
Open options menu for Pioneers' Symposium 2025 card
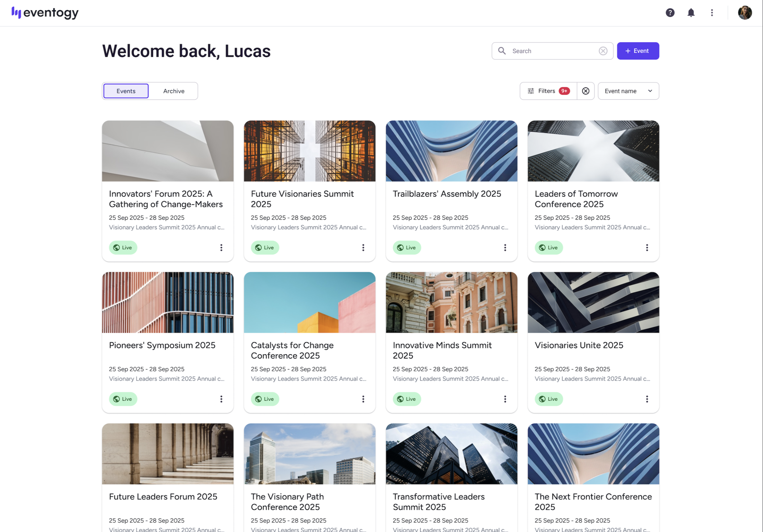click(x=221, y=399)
